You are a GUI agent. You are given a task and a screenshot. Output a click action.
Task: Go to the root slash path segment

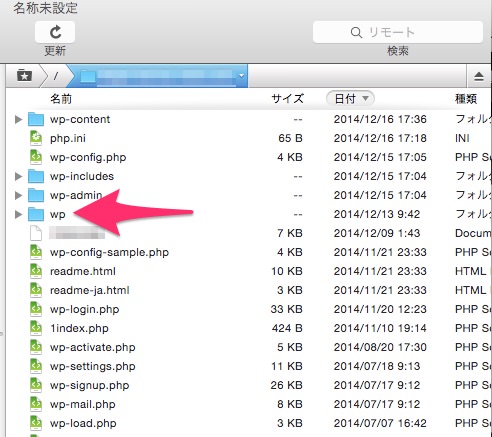tap(56, 76)
